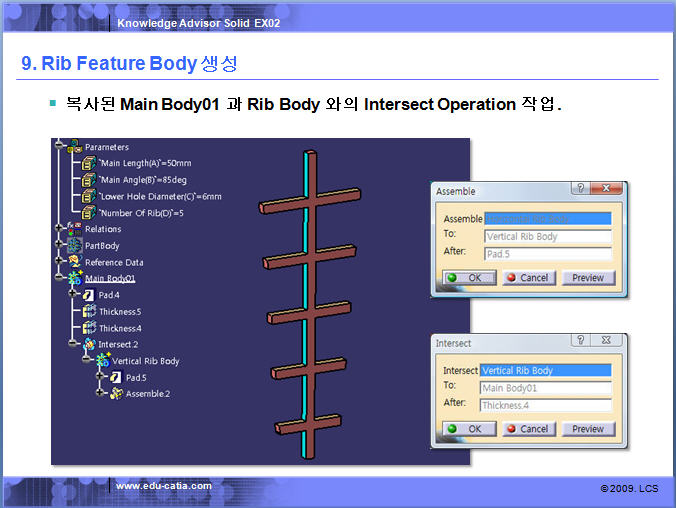Click Cancel in the Intersect dialog
The height and width of the screenshot is (508, 676).
525,429
